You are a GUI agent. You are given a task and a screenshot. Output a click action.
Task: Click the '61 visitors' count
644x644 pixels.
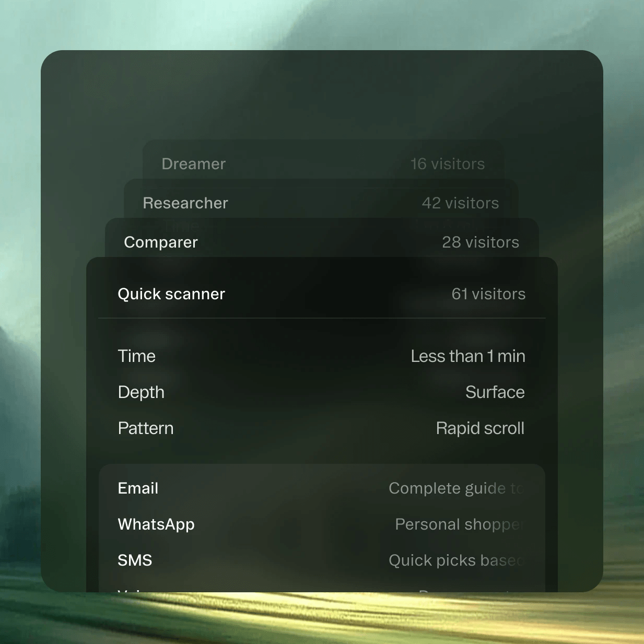coord(488,294)
